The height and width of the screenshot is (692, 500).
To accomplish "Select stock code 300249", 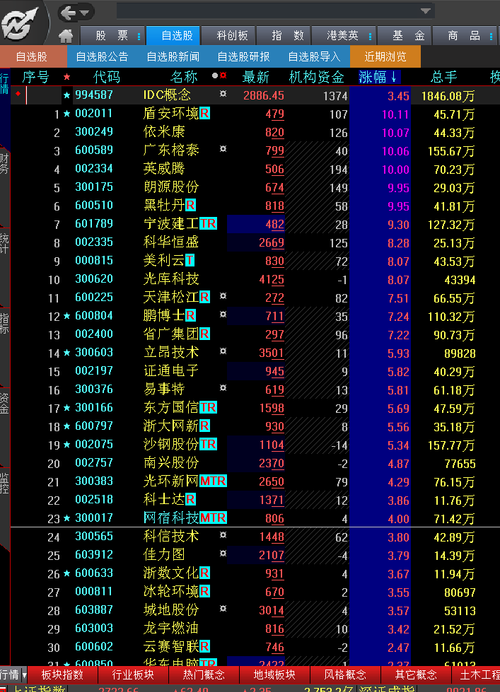I will point(94,132).
